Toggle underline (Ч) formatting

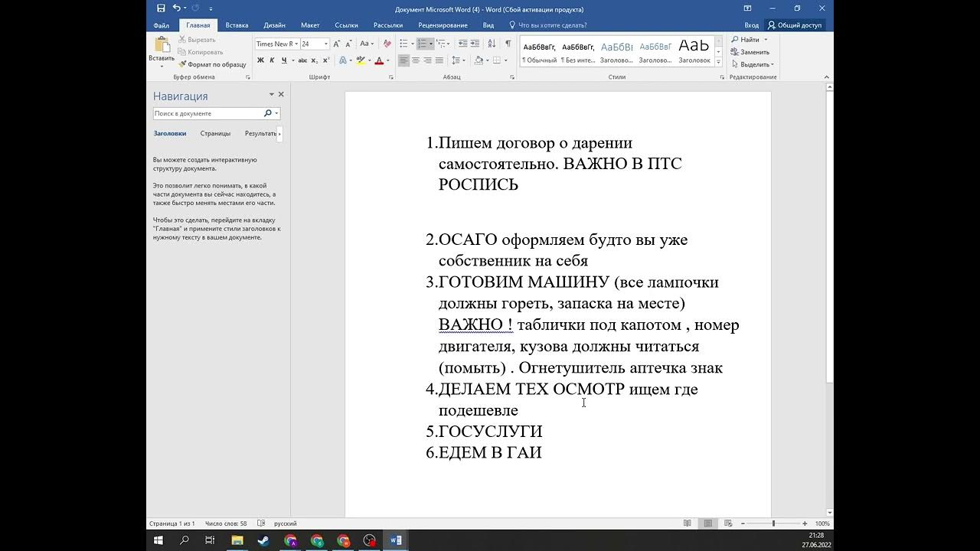click(x=283, y=60)
